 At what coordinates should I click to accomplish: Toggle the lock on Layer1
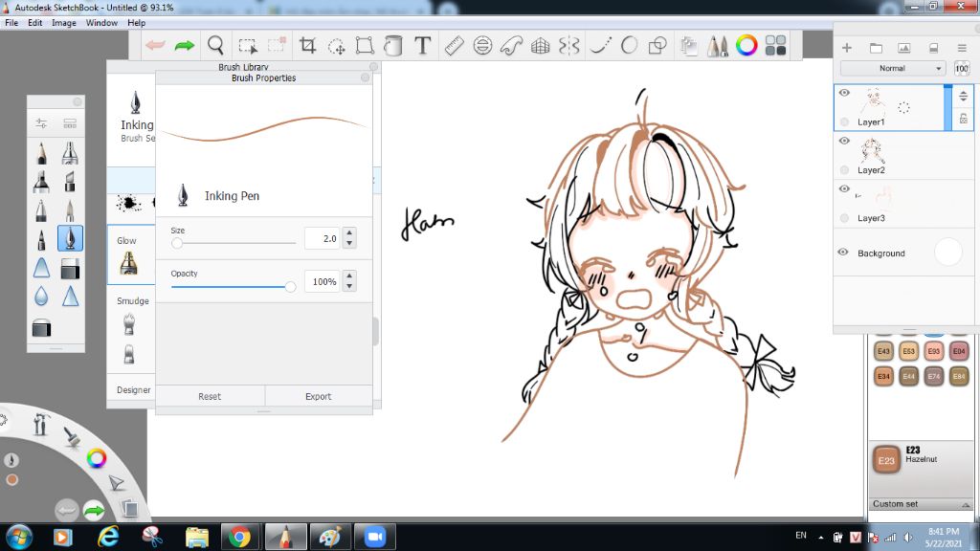(x=964, y=119)
